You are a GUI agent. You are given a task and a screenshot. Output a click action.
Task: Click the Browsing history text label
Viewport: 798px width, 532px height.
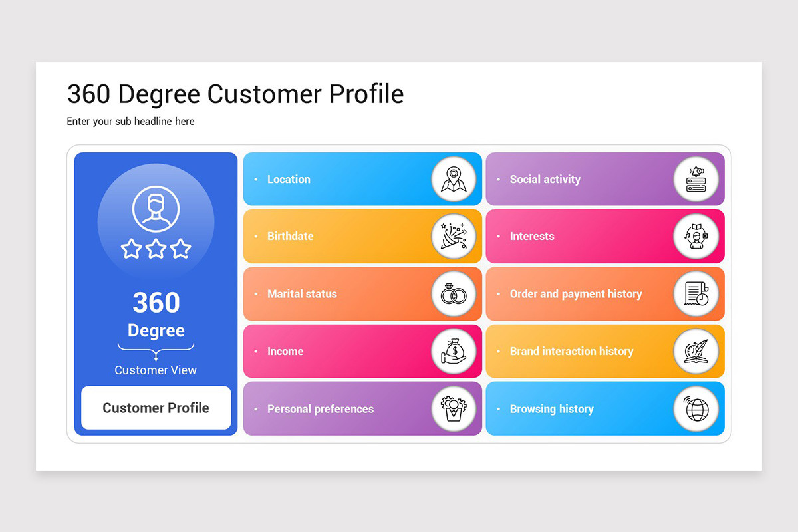552,409
